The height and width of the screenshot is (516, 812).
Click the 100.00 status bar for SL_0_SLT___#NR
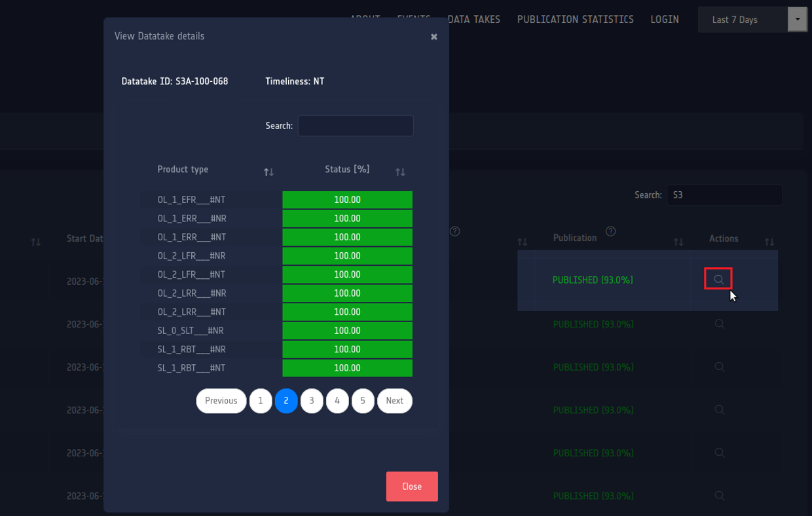coord(348,331)
